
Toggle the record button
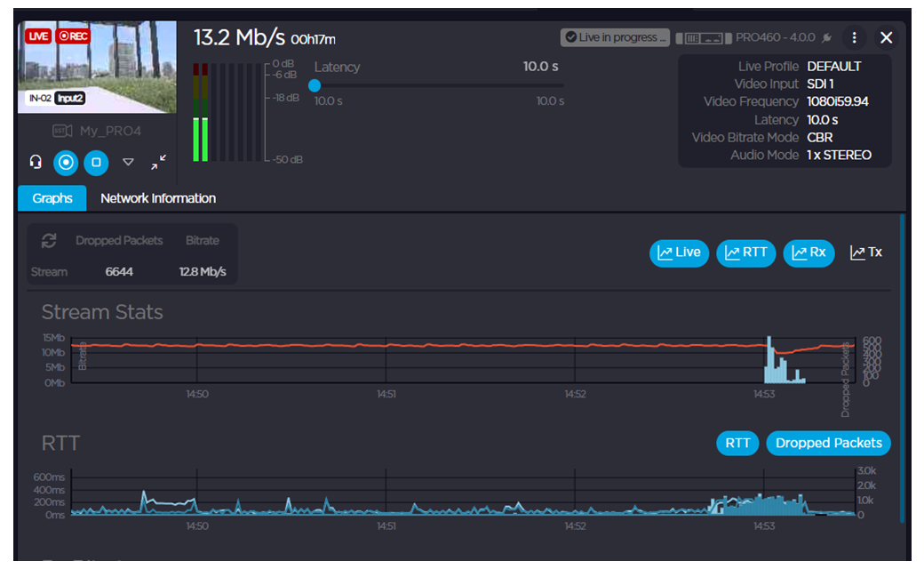click(66, 162)
